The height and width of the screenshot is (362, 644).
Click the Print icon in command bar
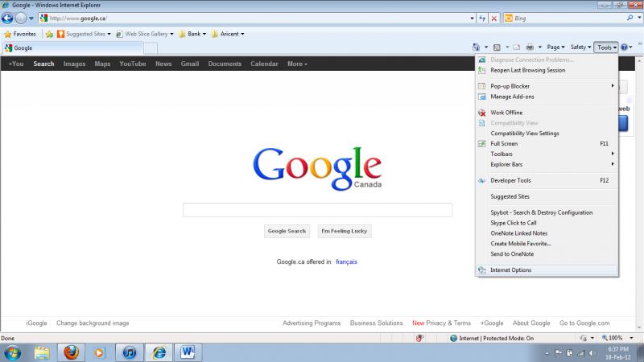(x=530, y=47)
